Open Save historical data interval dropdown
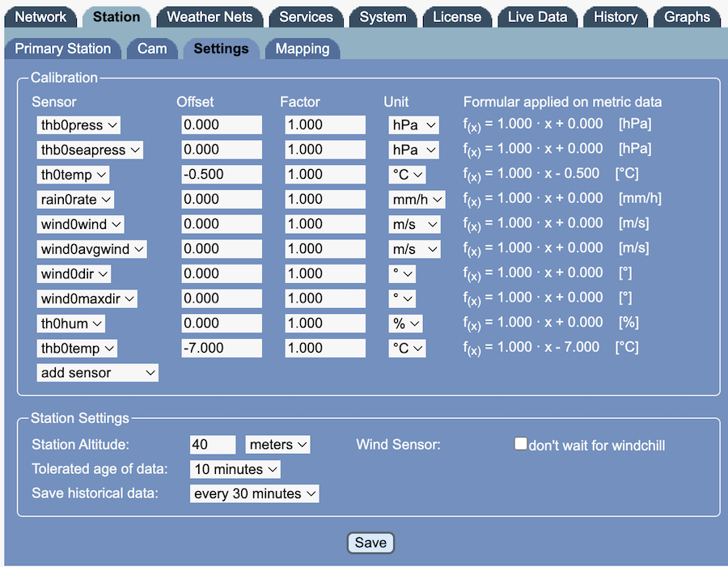The height and width of the screenshot is (567, 728). click(255, 493)
